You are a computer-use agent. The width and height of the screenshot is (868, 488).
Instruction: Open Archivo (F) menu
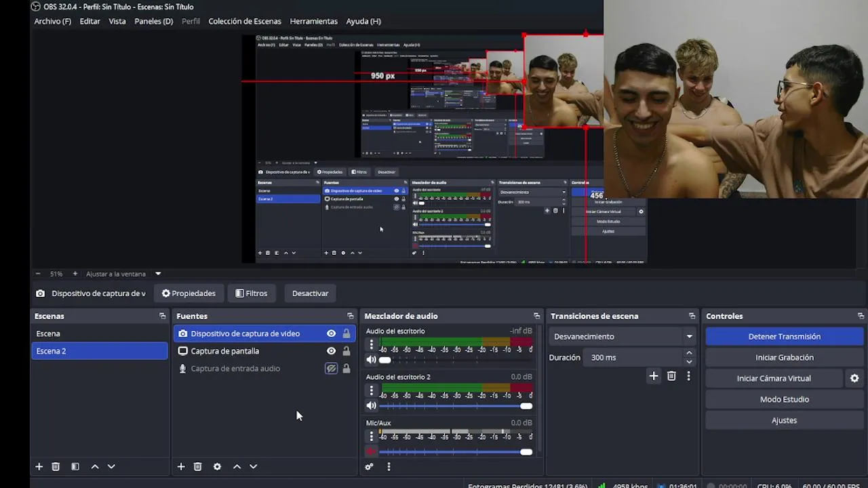(53, 21)
